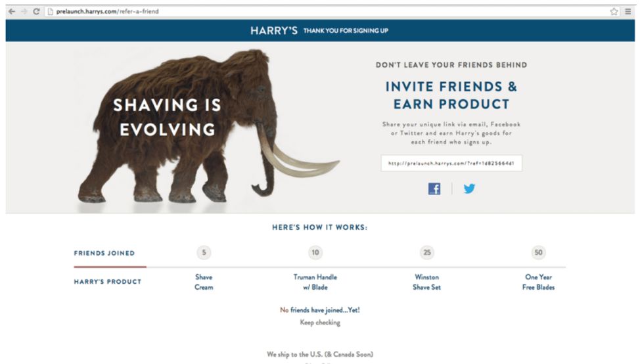Reload the page with the refresh icon

[x=36, y=11]
